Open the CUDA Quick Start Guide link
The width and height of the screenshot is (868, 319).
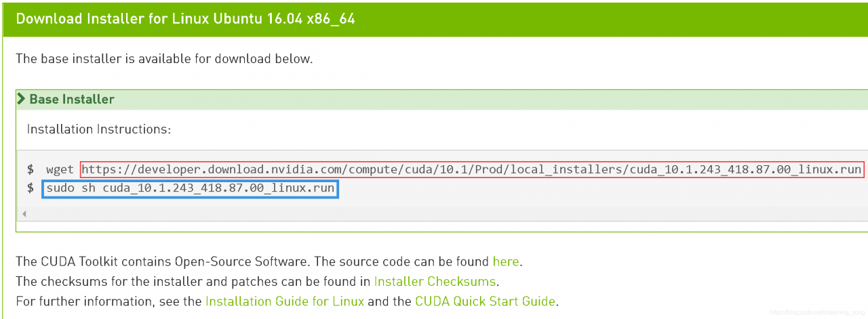point(486,301)
